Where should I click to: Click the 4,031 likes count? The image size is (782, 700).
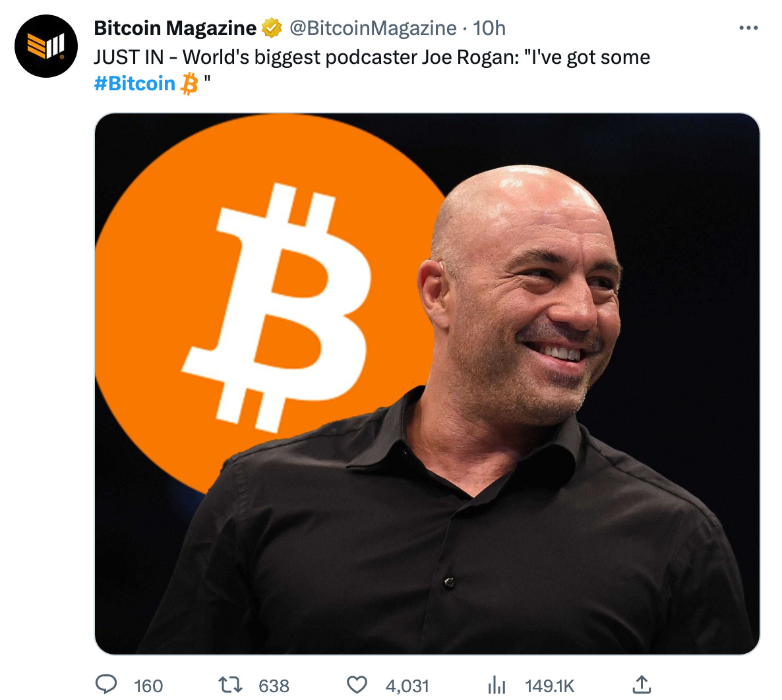point(407,686)
